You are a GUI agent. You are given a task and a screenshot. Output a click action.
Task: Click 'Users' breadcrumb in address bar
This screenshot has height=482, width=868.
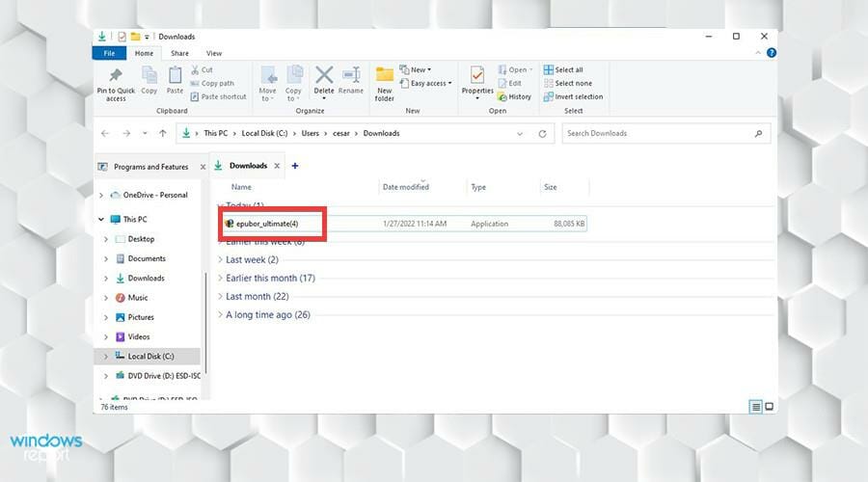point(310,133)
